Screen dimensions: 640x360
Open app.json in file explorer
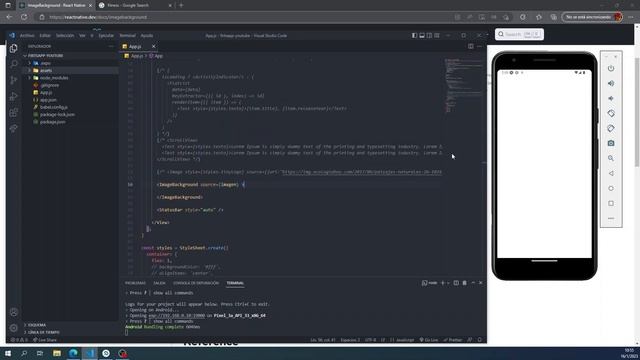click(48, 100)
